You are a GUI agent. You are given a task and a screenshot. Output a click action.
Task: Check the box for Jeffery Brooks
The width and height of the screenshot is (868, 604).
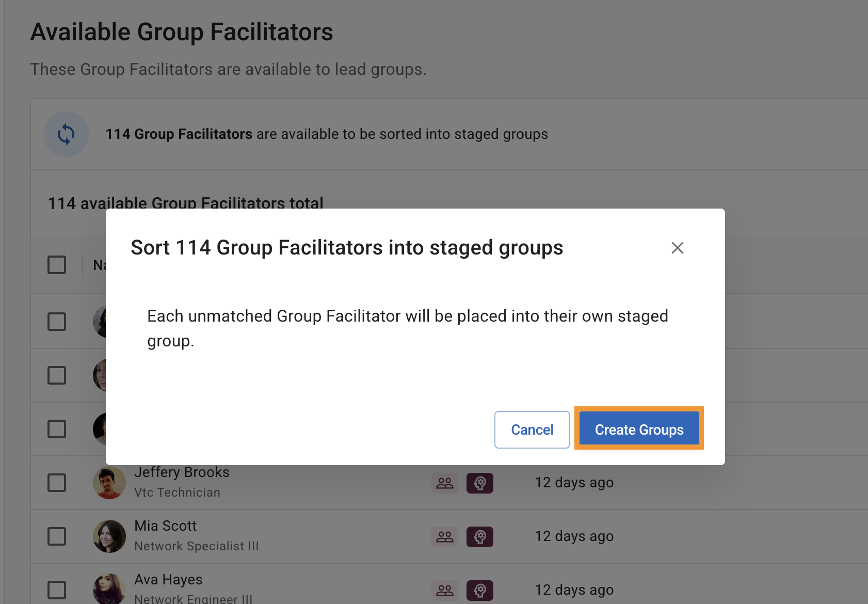pos(57,483)
